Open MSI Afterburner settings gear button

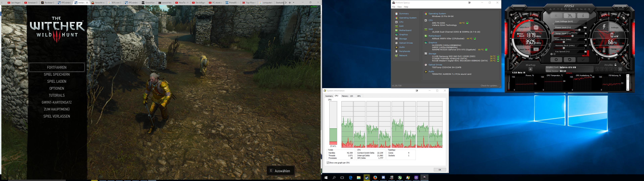point(556,60)
